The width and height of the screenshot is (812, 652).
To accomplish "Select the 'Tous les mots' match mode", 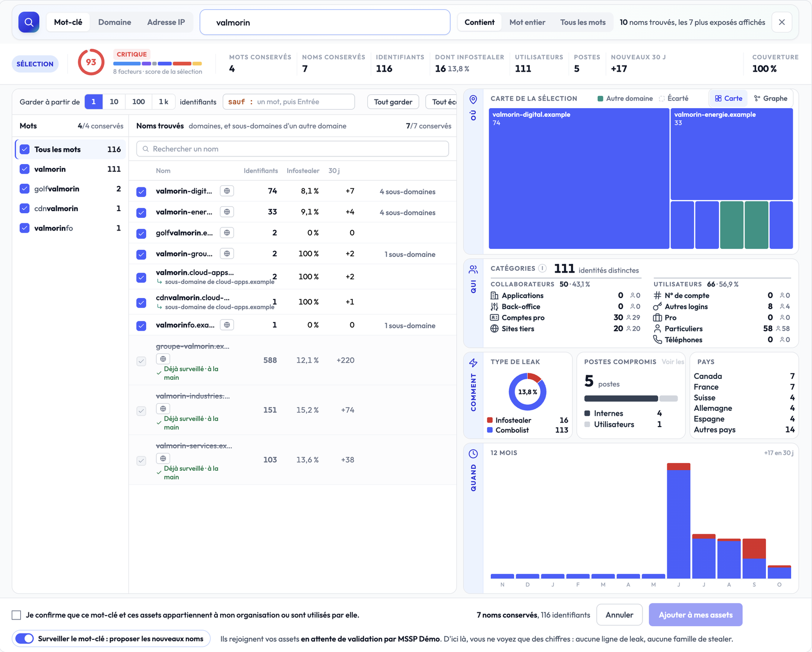I will coord(583,22).
